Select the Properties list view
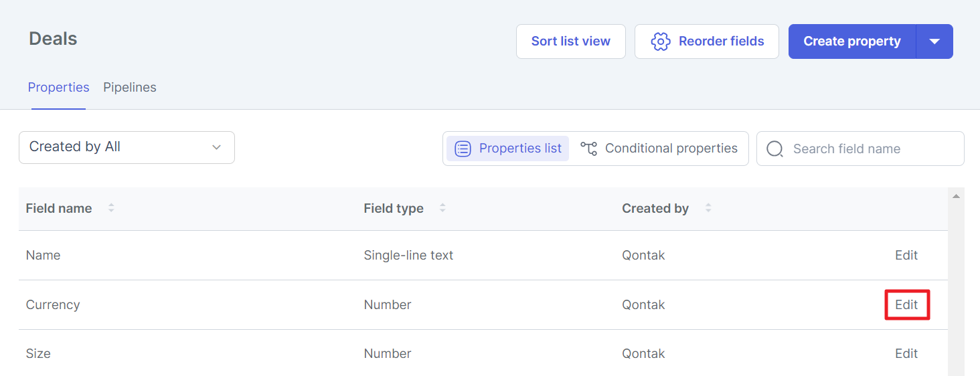Viewport: 980px width, 376px height. [x=508, y=149]
